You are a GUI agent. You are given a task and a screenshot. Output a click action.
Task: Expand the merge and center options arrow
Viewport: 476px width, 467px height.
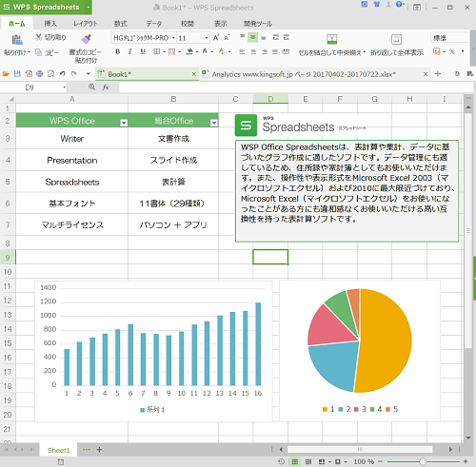(x=365, y=52)
